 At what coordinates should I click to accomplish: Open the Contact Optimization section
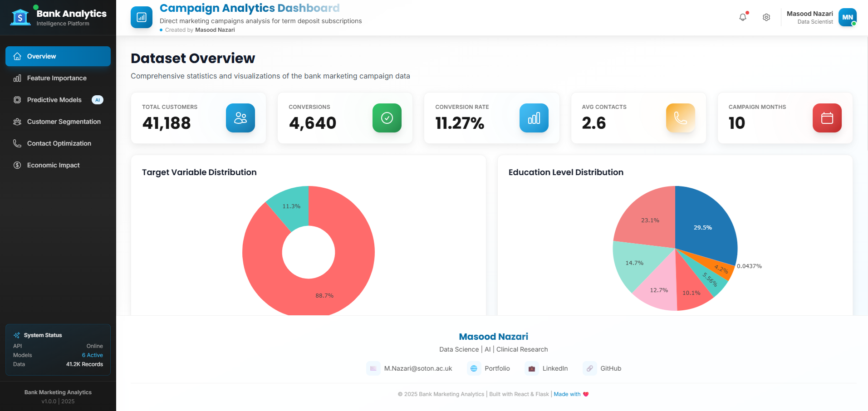click(59, 143)
